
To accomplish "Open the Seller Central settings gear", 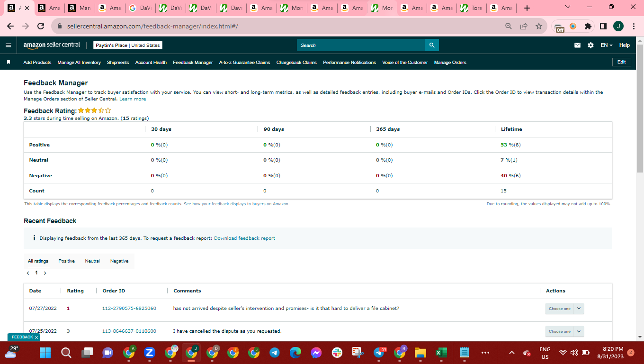I will (590, 45).
